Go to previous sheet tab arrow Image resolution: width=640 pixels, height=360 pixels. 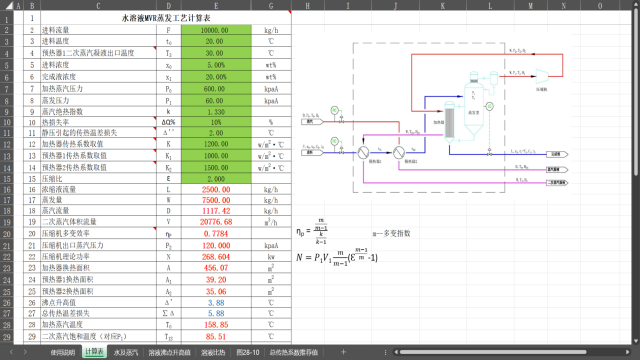tap(11, 352)
